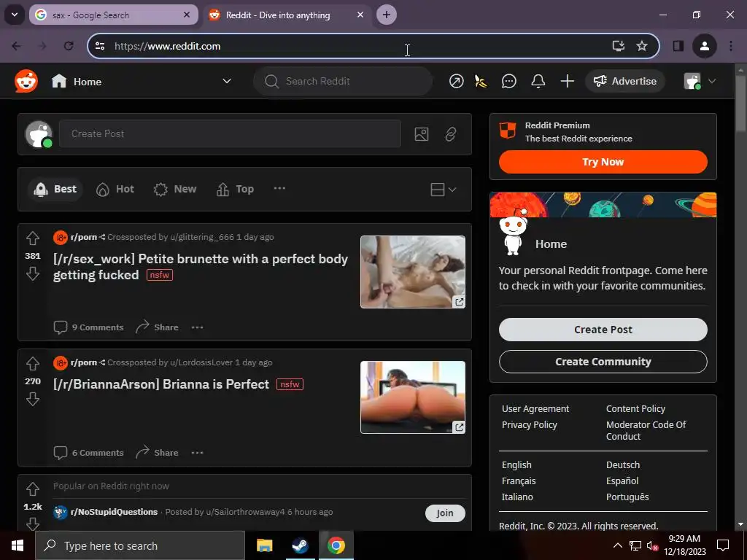Open the Content Policy link
Screen dimensions: 747x560
tap(635, 409)
